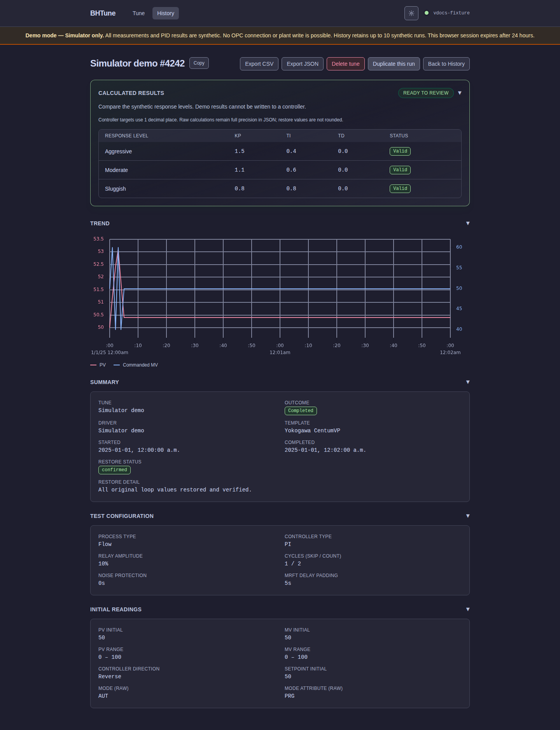Click the confirmed restore status badge
The height and width of the screenshot is (730, 560).
click(x=114, y=470)
